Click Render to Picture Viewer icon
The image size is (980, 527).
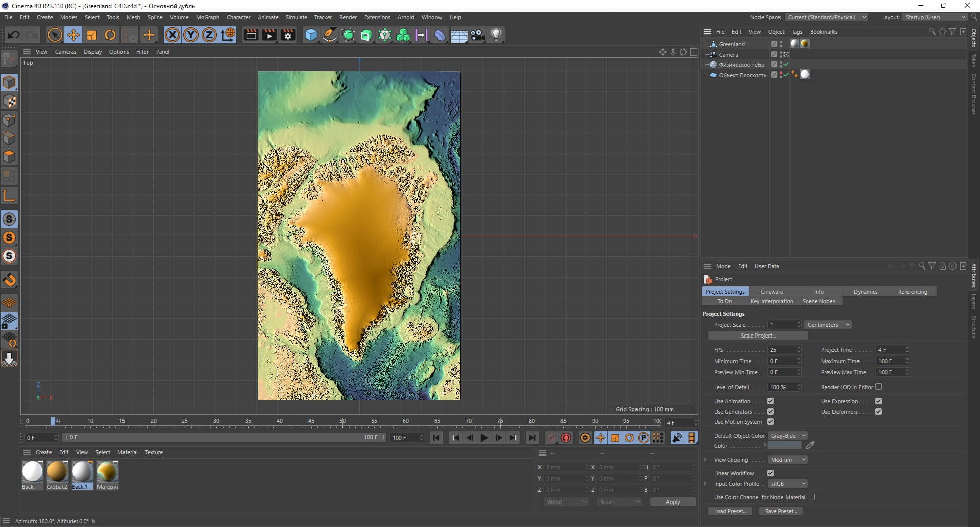pyautogui.click(x=269, y=35)
